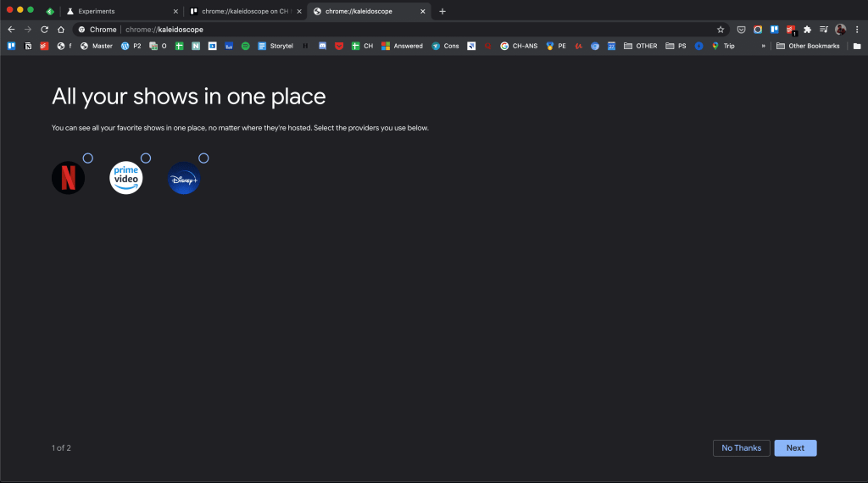Open the Extensions puzzle piece menu
This screenshot has width=868, height=483.
807,30
